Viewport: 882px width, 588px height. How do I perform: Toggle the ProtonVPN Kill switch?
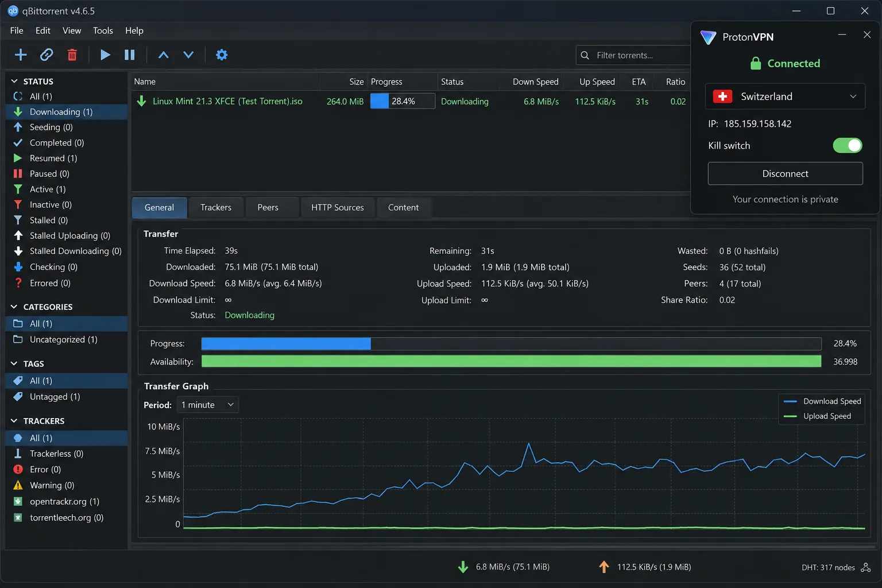pyautogui.click(x=848, y=145)
